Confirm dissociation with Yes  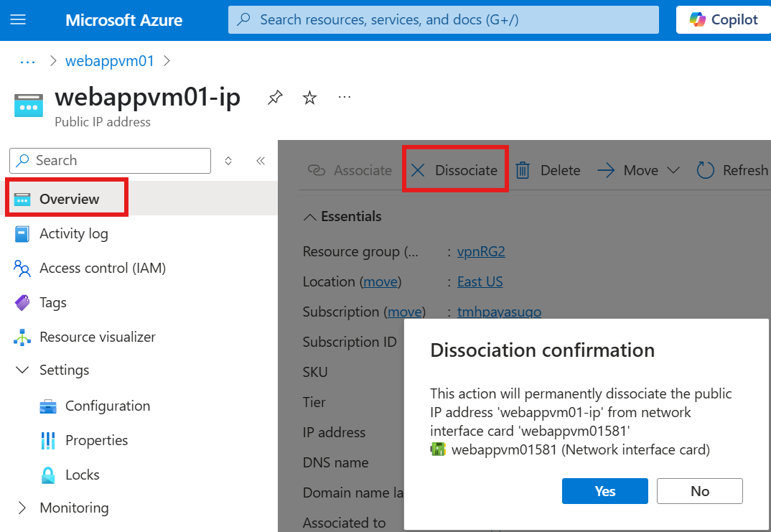coord(604,490)
